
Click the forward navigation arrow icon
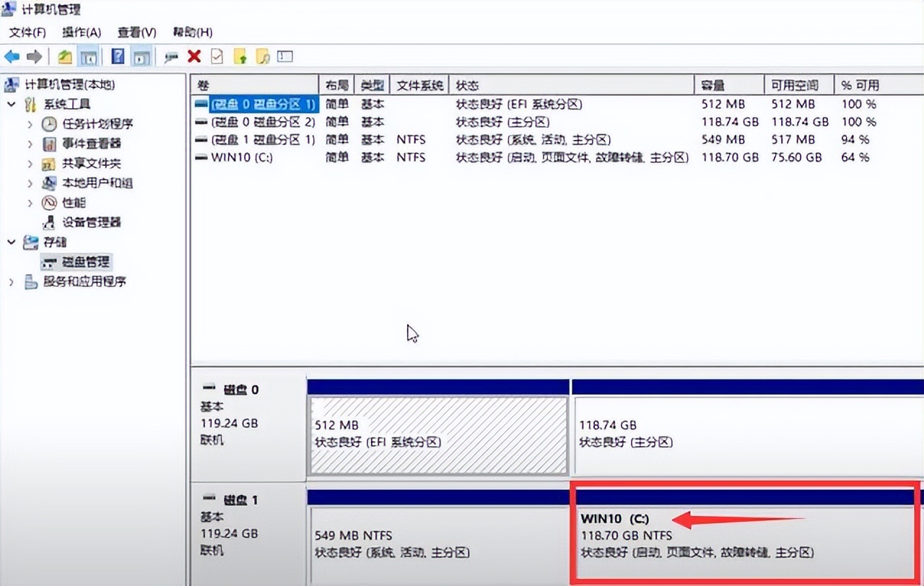(33, 56)
